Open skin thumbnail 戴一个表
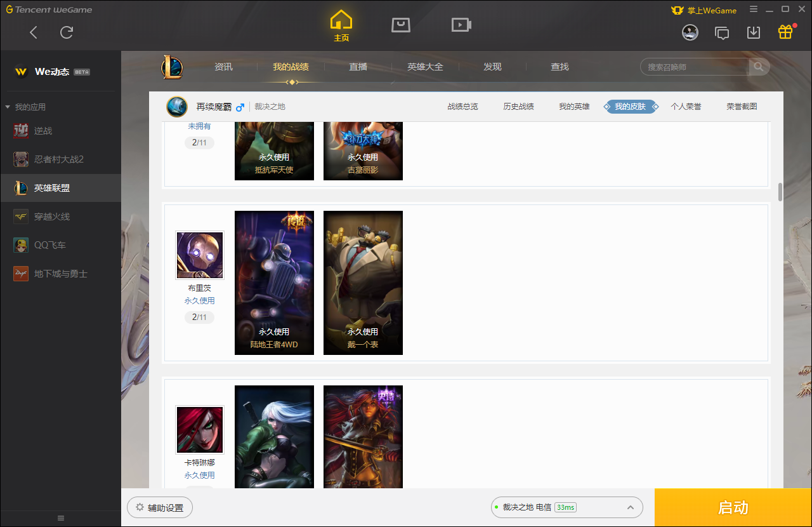The width and height of the screenshot is (812, 527). click(x=363, y=283)
